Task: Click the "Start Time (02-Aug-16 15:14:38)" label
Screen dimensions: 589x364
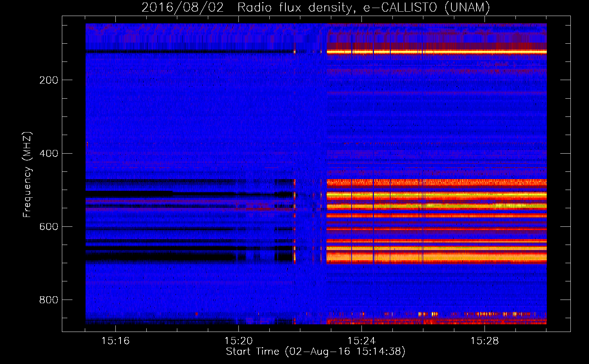Action: 316,352
